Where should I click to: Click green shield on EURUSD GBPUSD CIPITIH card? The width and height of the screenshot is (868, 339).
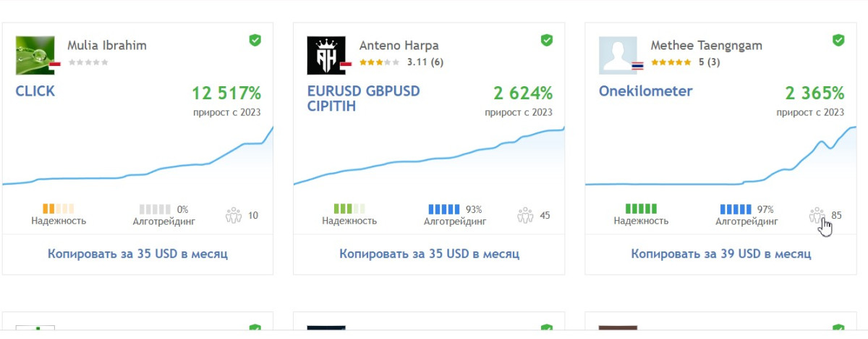(x=547, y=40)
